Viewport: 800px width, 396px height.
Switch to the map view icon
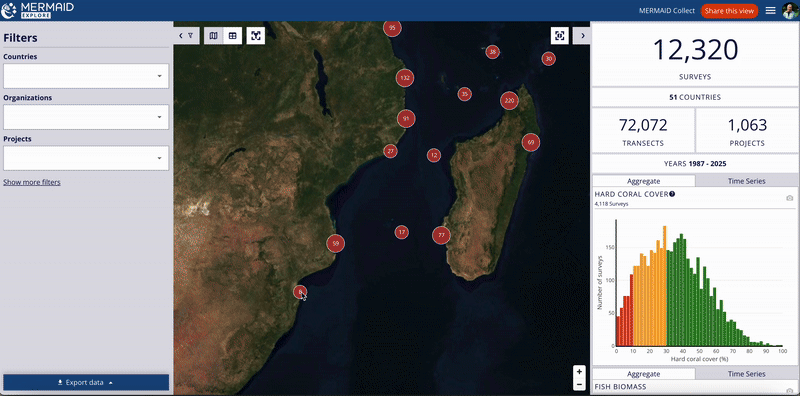(213, 36)
